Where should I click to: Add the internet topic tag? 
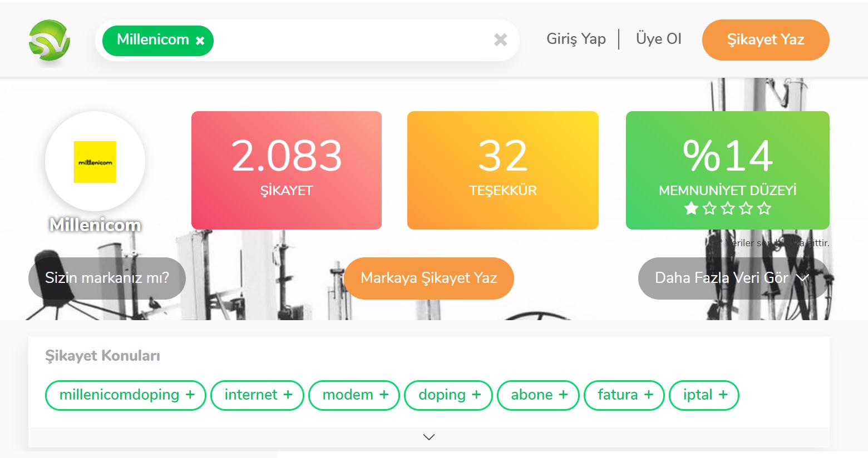click(x=258, y=395)
